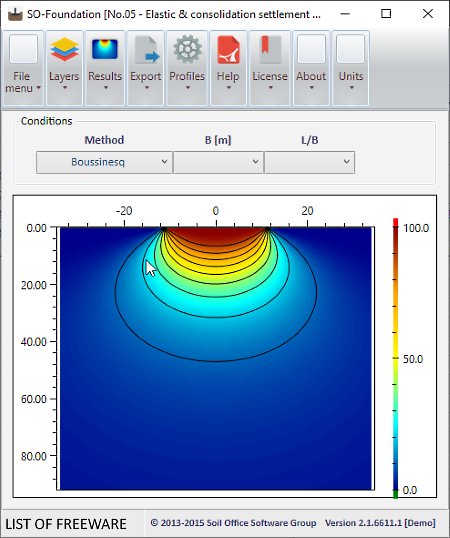Open the File menu button
Viewport: 450px width, 538px height.
[23, 68]
